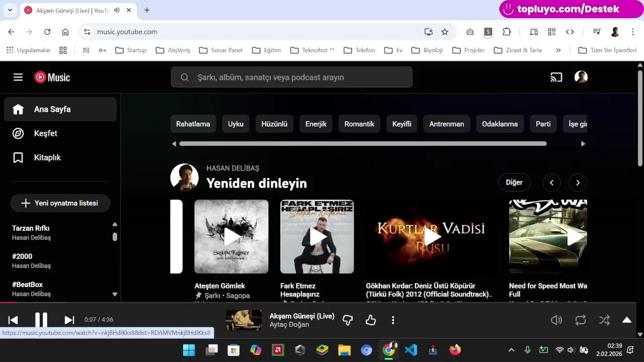Pause the current song

click(41, 320)
